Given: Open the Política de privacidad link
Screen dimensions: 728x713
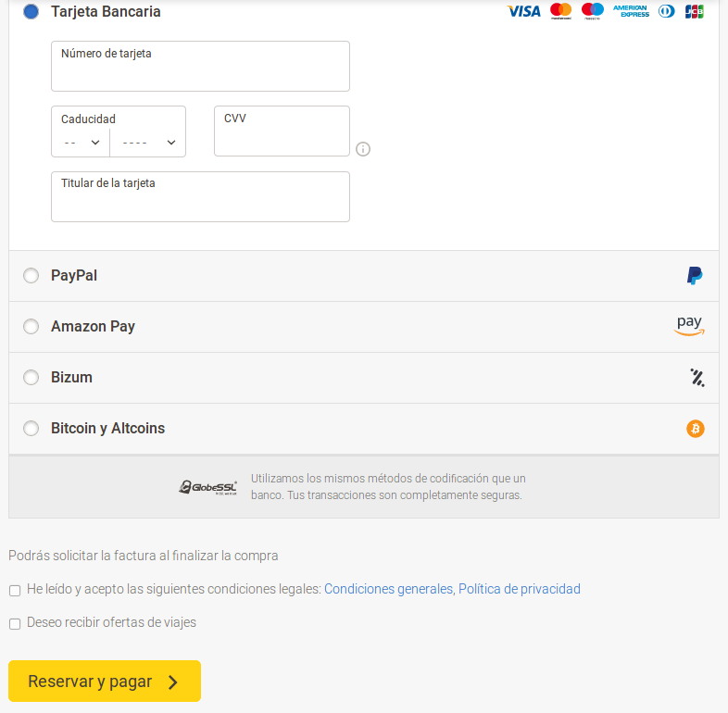Looking at the screenshot, I should pyautogui.click(x=520, y=589).
